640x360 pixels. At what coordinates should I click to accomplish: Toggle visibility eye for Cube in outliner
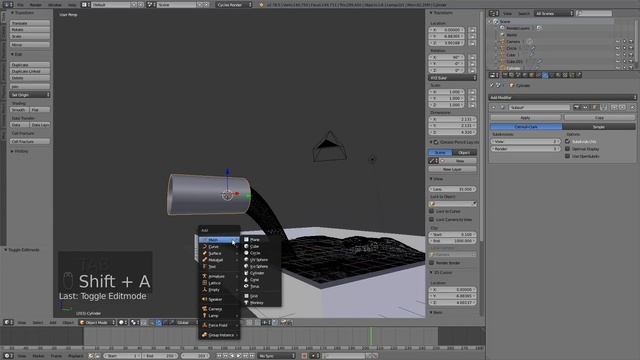coord(618,55)
